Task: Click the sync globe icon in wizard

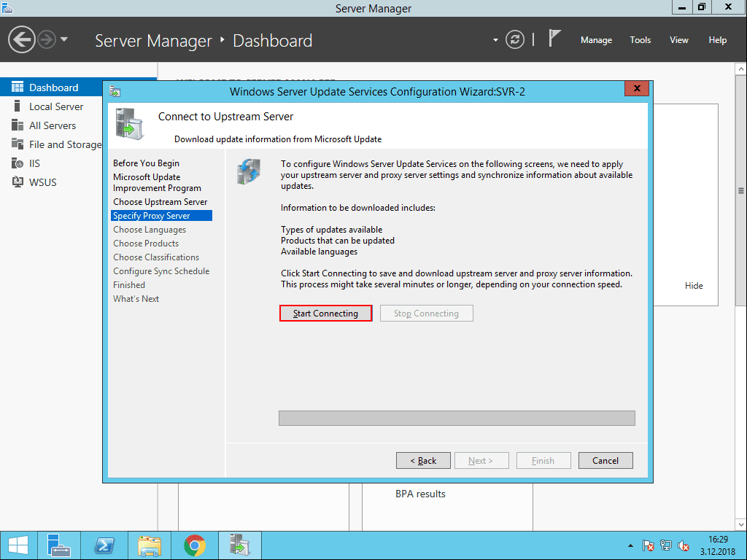Action: coord(249,171)
